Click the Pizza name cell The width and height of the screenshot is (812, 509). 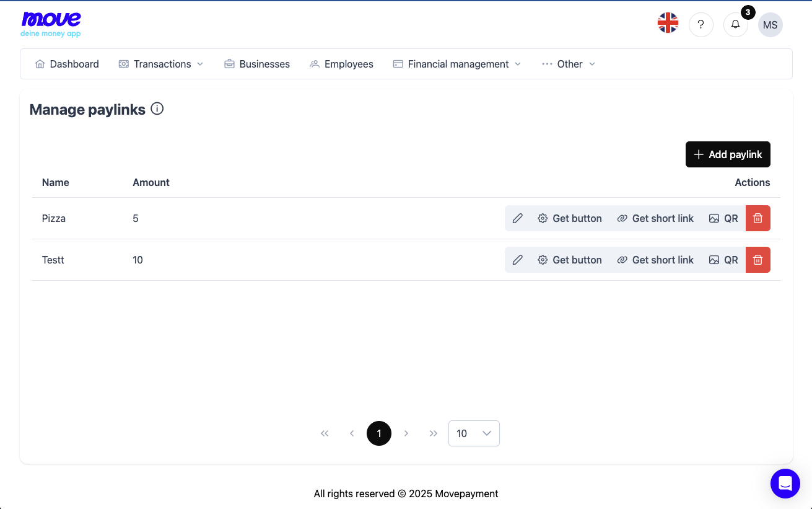coord(54,218)
